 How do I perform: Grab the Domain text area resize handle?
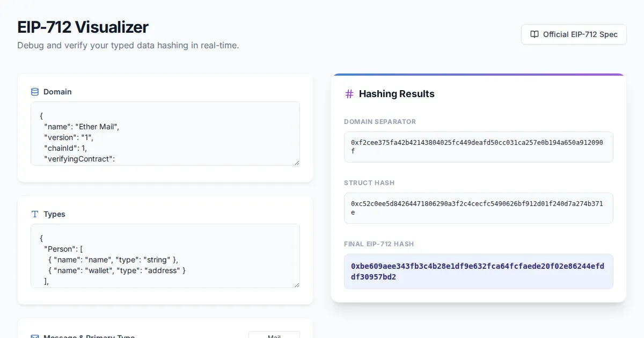[x=296, y=162]
